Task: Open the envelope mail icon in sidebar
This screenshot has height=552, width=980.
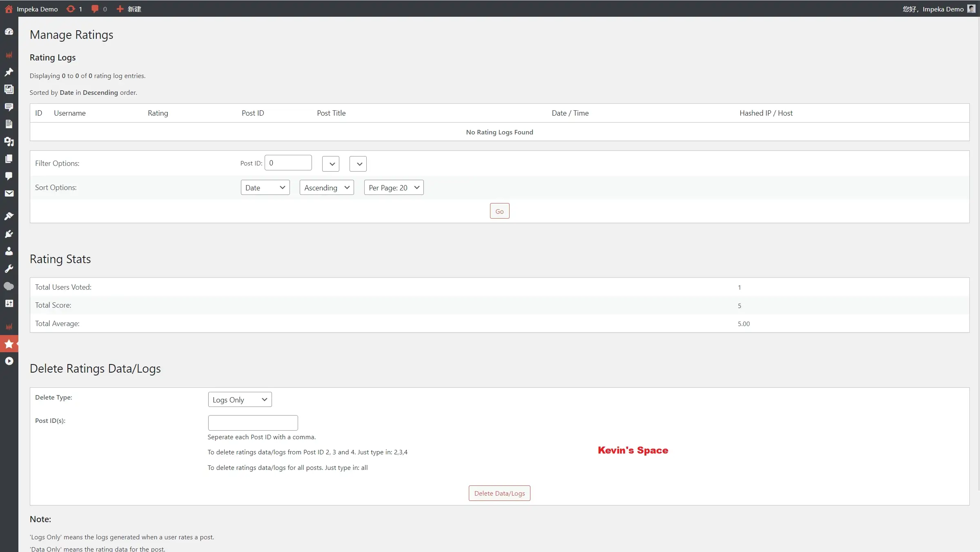Action: click(x=9, y=194)
